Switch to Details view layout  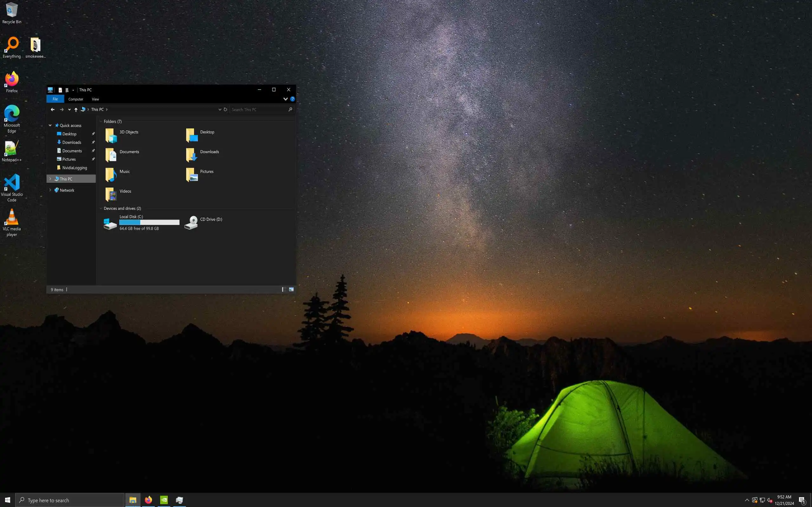[x=284, y=289]
